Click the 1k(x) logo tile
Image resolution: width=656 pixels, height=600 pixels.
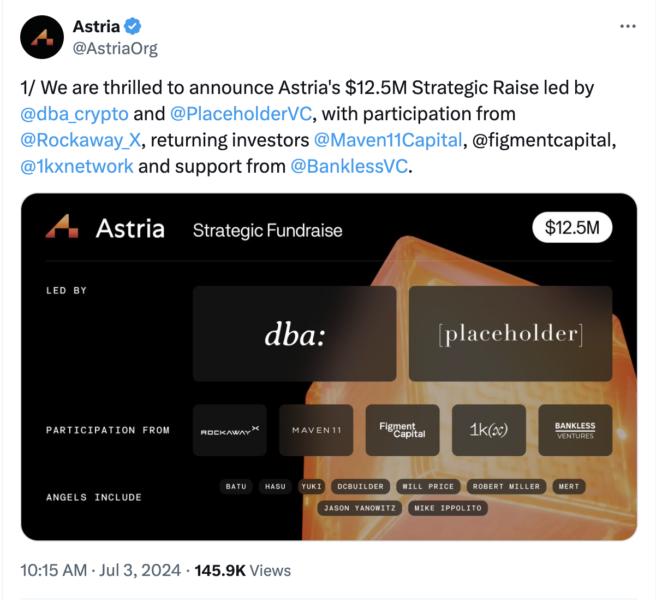(489, 430)
